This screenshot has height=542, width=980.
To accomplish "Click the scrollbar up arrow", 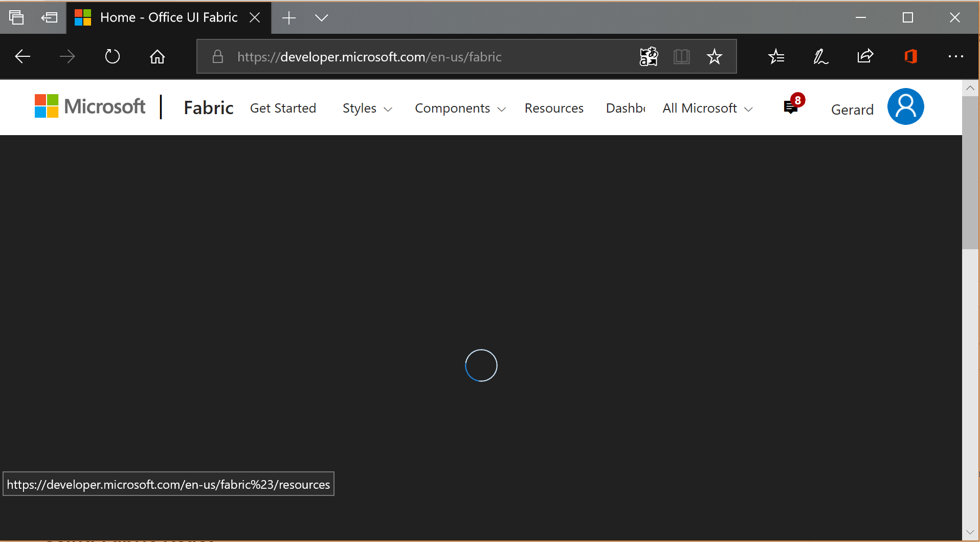I will point(970,88).
